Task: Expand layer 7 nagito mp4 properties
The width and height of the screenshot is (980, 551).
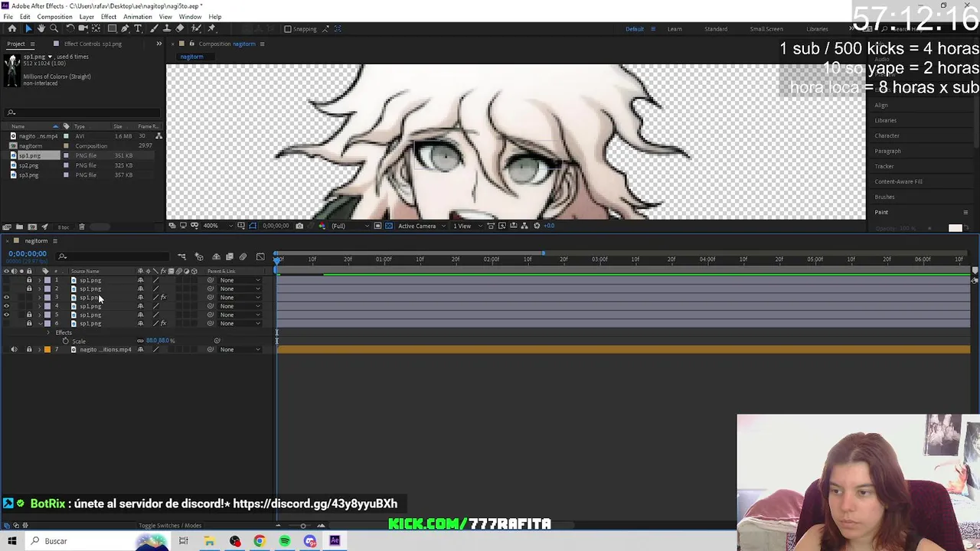Action: (40, 350)
